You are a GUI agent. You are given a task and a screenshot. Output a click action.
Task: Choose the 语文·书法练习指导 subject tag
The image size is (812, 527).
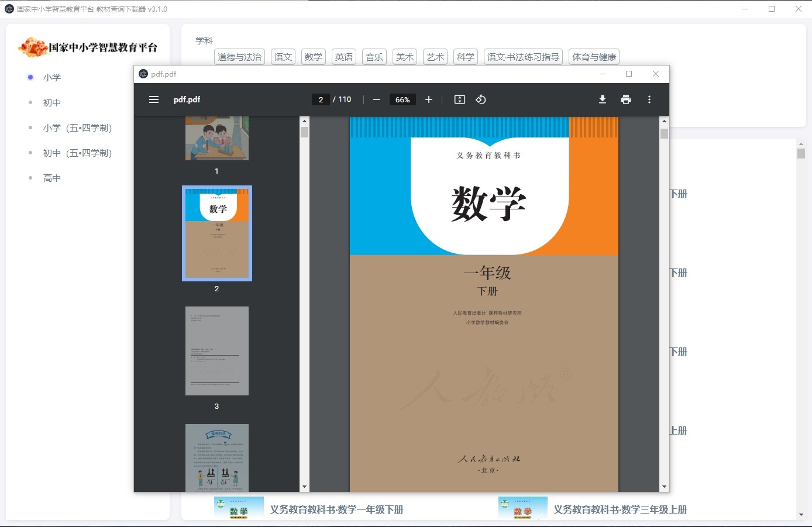(x=524, y=57)
